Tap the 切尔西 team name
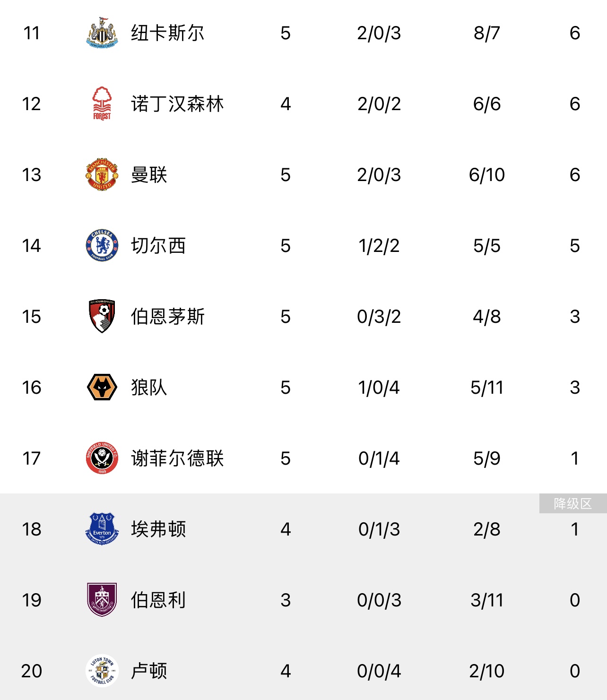 pyautogui.click(x=158, y=246)
